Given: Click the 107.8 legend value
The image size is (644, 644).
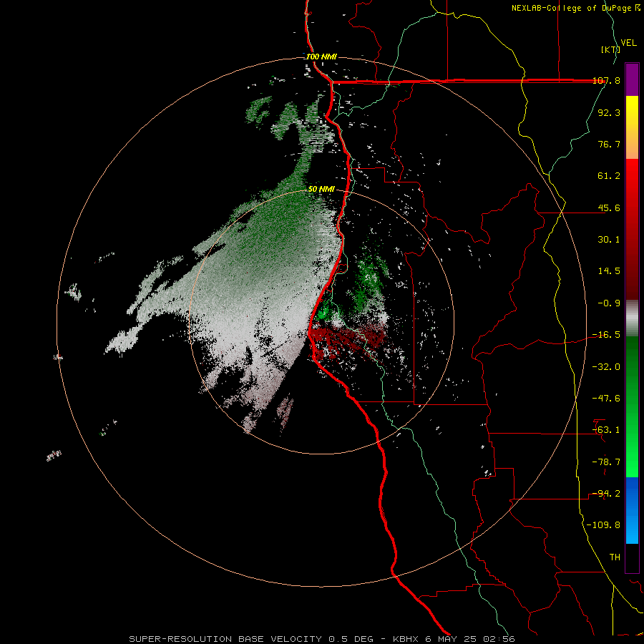Looking at the screenshot, I should pyautogui.click(x=607, y=80).
